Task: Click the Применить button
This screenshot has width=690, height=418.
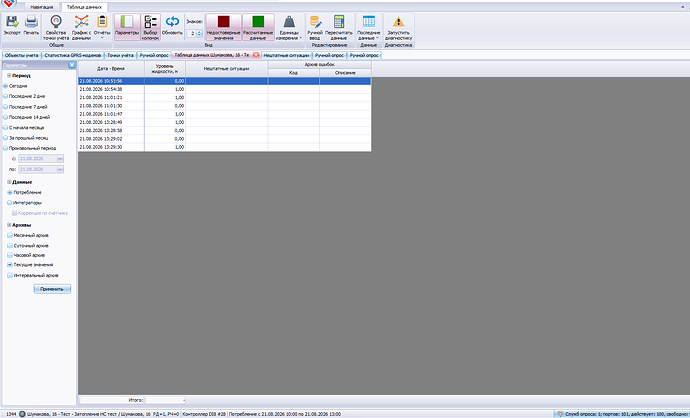Action: pyautogui.click(x=52, y=289)
